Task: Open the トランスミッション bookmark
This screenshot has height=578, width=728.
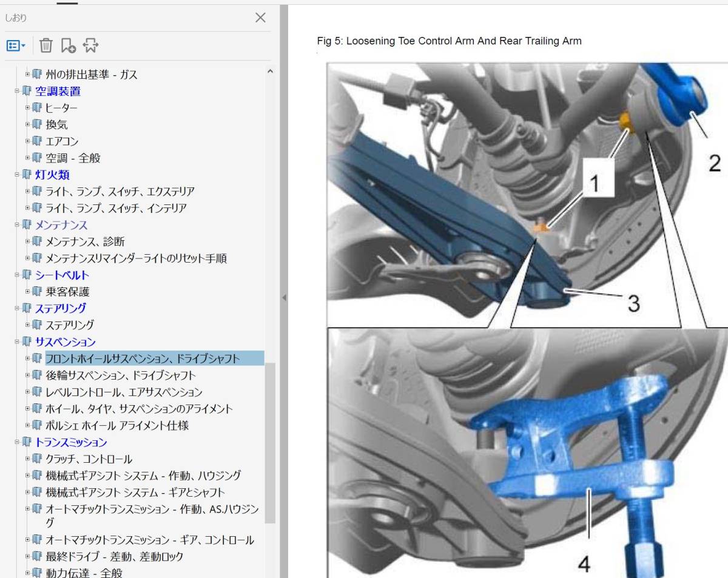Action: 71,442
